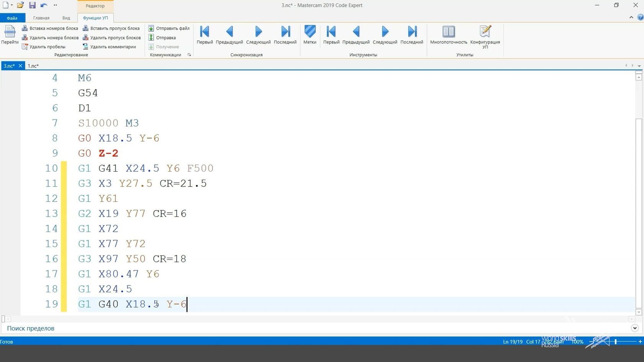Image resolution: width=644 pixels, height=362 pixels.
Task: Choose Вставка номеров блока
Action: [50, 28]
